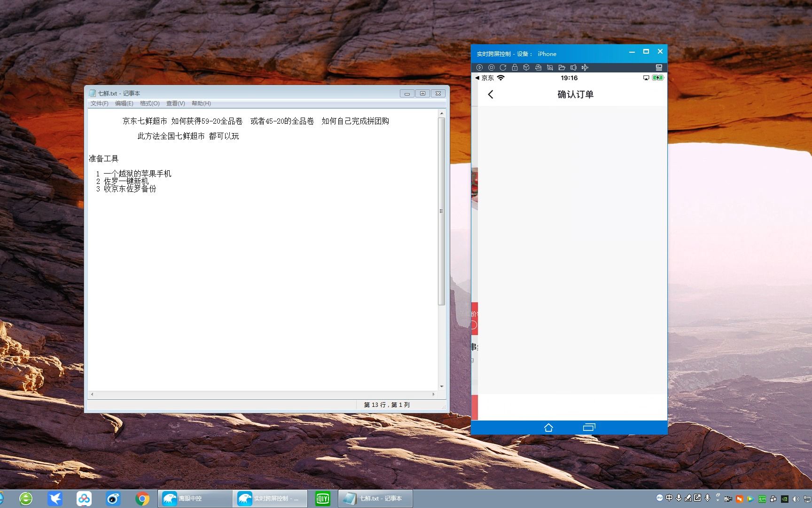Click the NVIDIA icon in the system tray
The width and height of the screenshot is (812, 508).
pyautogui.click(x=785, y=499)
